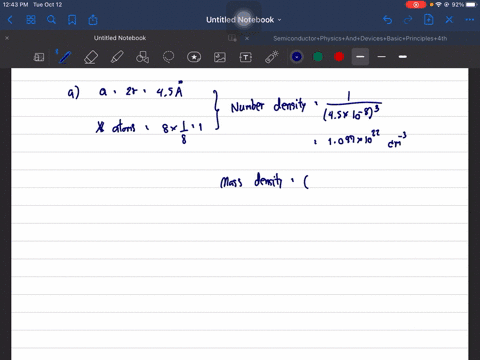Select the last stroke width preset
480x360 pixels.
403,57
